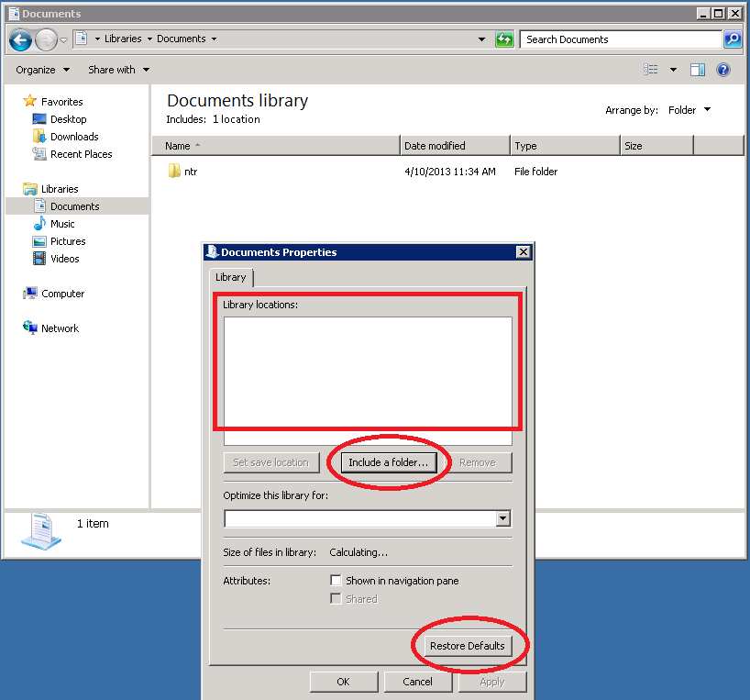Click the grayed Apply button
The height and width of the screenshot is (700, 750).
[x=492, y=682]
